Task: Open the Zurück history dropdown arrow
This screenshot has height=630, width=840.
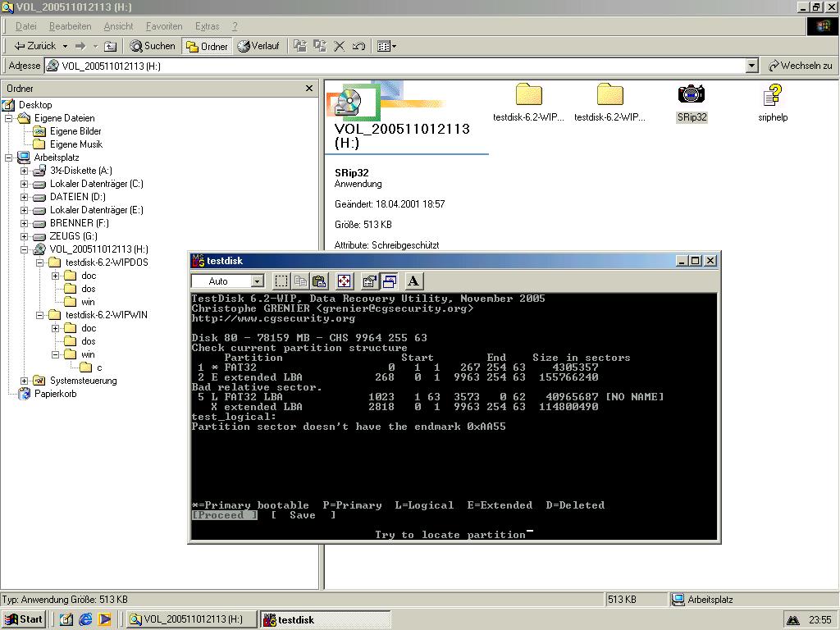Action: click(65, 46)
